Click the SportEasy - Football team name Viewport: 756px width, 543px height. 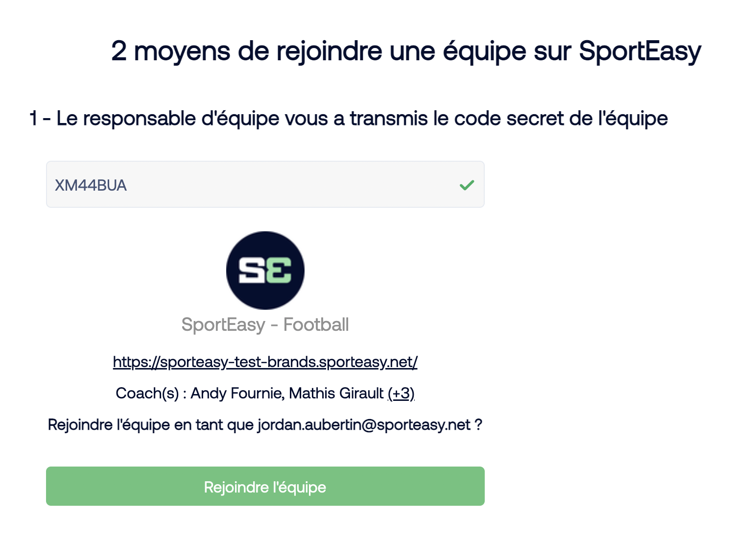[x=265, y=324]
